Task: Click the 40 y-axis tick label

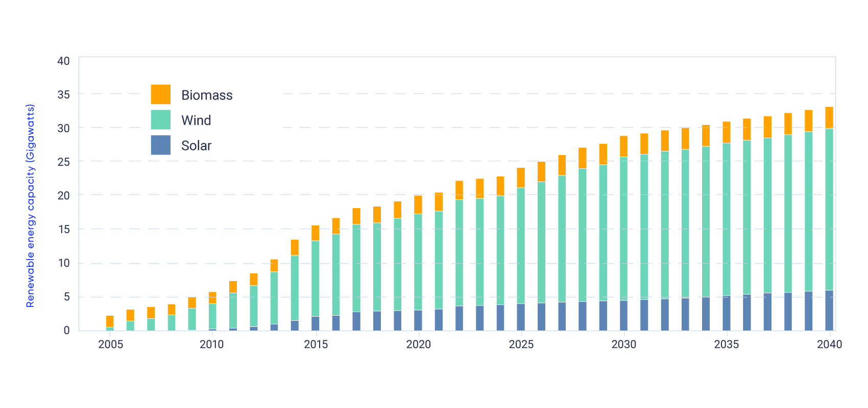Action: 64,61
